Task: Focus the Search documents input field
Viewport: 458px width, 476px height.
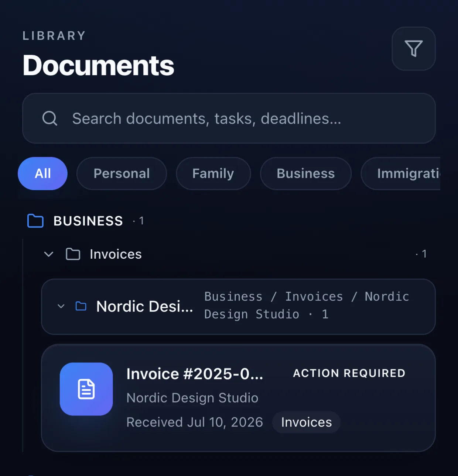Action: (x=229, y=118)
